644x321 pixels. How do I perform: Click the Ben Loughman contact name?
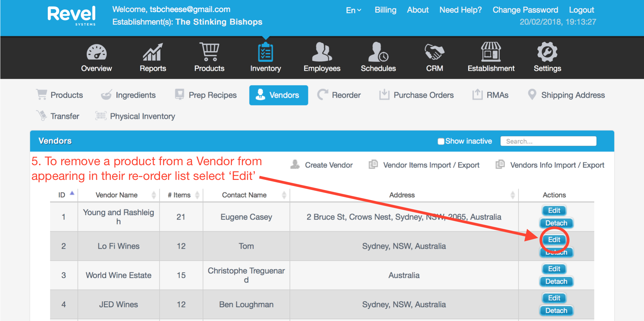246,305
